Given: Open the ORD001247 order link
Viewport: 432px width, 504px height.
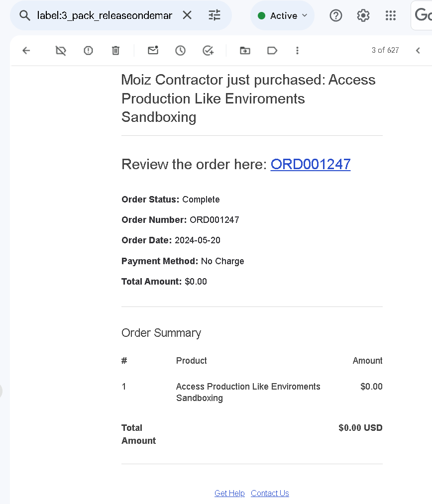Looking at the screenshot, I should coord(311,164).
